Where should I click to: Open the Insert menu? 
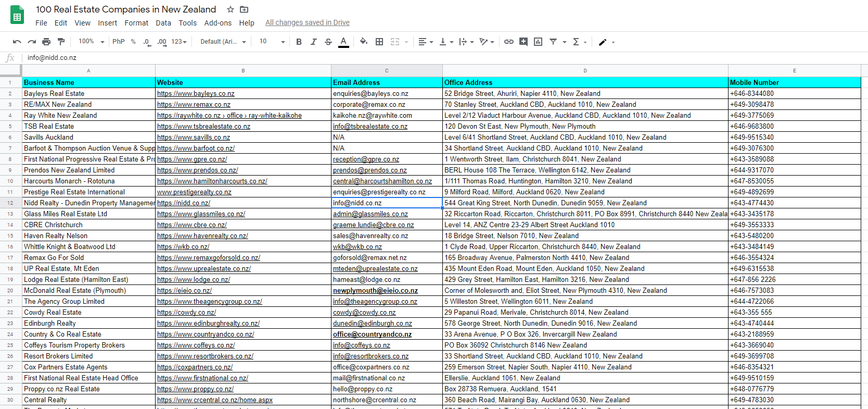click(x=107, y=23)
